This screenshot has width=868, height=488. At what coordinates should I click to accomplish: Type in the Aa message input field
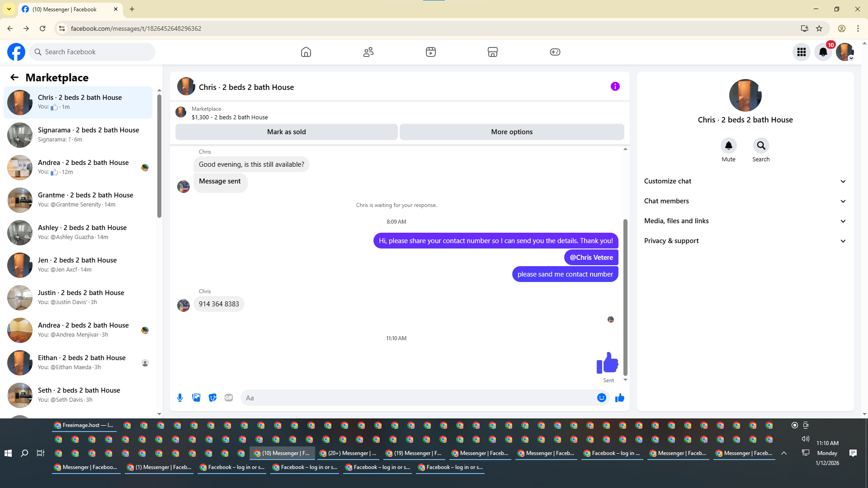coord(416,398)
